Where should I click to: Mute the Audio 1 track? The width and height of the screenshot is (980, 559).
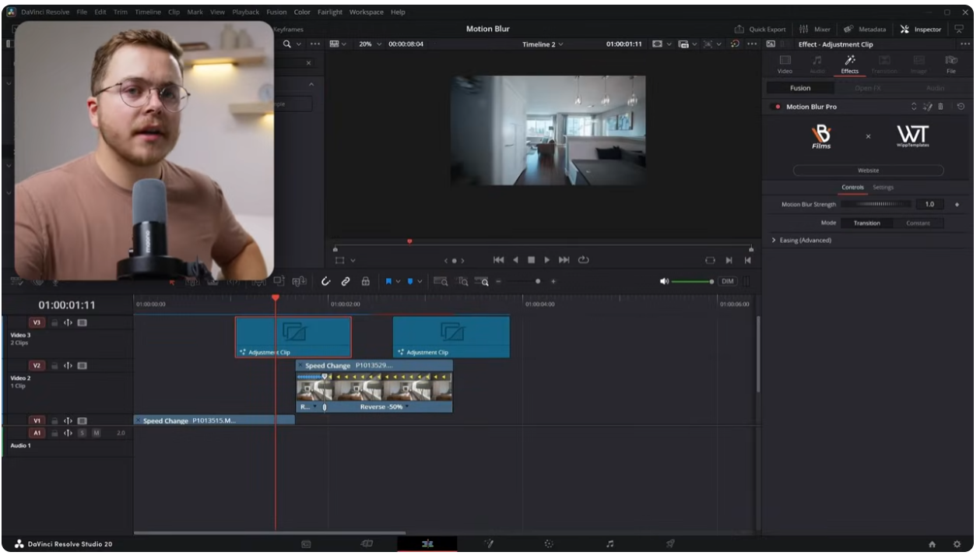(97, 433)
